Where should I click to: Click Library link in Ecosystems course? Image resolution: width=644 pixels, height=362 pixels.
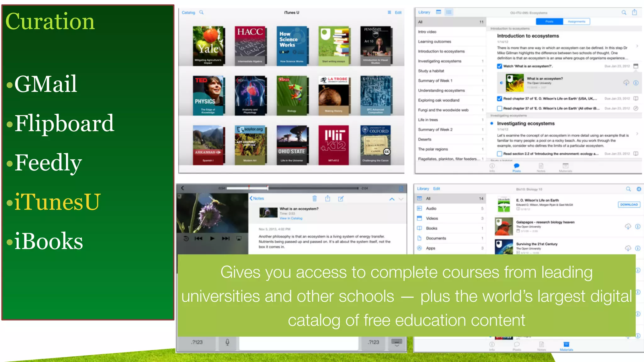pyautogui.click(x=424, y=12)
